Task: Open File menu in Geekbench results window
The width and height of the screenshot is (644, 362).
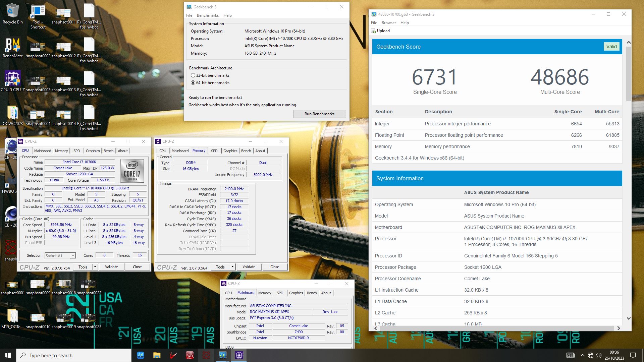Action: (x=374, y=23)
